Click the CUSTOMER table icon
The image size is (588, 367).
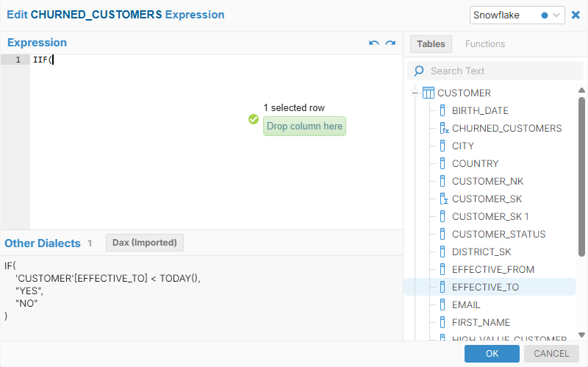(429, 93)
